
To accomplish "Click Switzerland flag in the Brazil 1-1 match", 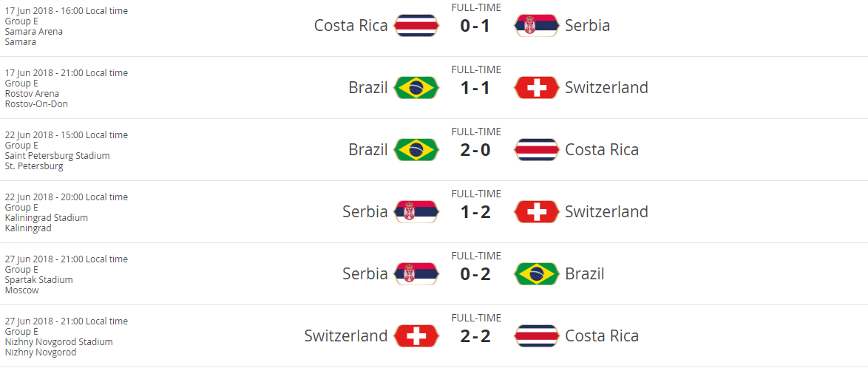I will coord(537,88).
